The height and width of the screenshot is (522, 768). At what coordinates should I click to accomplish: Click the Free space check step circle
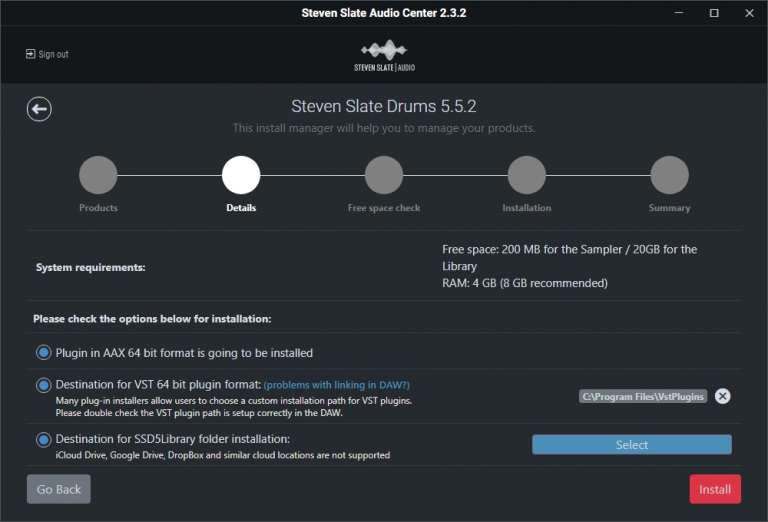click(384, 175)
